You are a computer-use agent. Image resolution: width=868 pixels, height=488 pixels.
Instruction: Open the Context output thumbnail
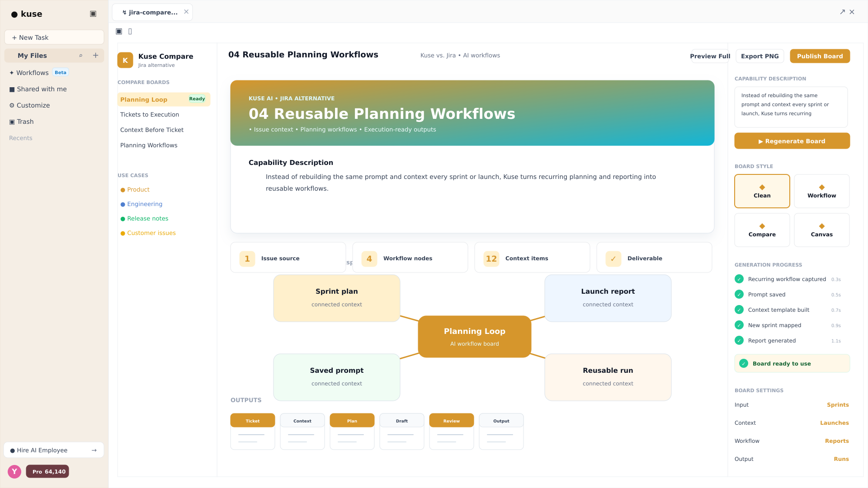302,432
